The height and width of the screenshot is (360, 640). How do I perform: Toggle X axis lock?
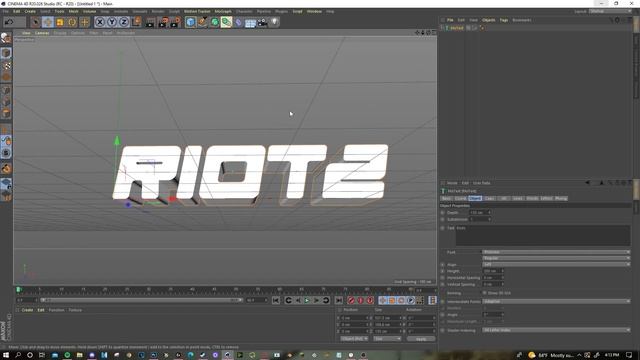coord(100,22)
